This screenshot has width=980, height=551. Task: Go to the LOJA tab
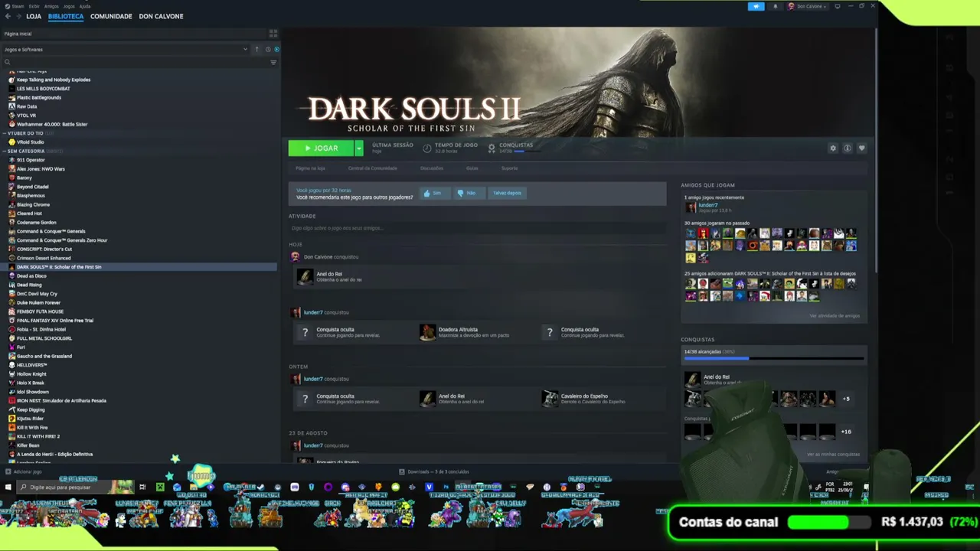coord(34,16)
